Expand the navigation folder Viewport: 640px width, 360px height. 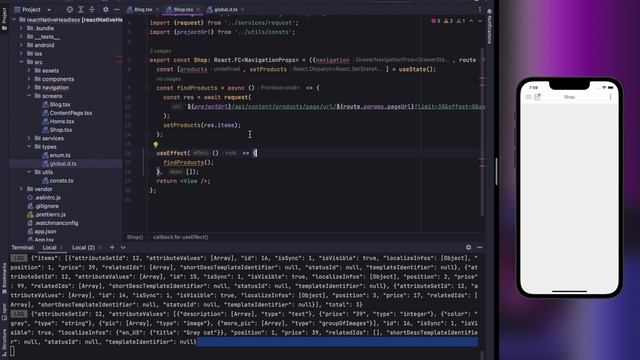click(29, 87)
